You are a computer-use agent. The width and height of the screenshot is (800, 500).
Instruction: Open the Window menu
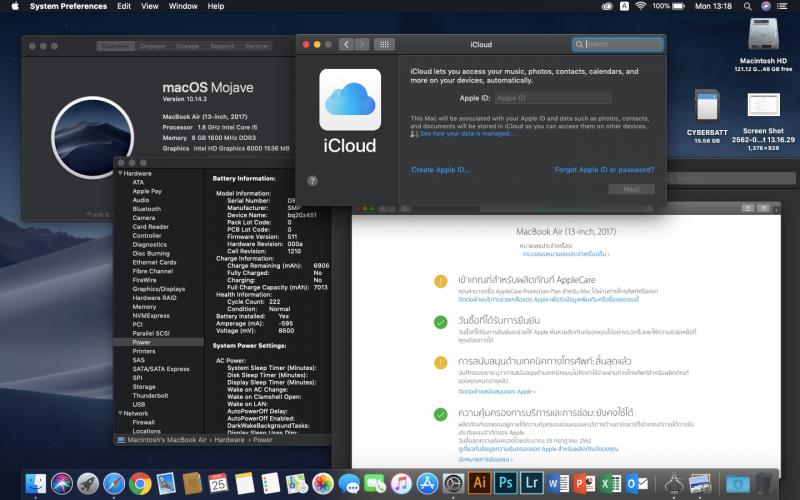click(183, 6)
